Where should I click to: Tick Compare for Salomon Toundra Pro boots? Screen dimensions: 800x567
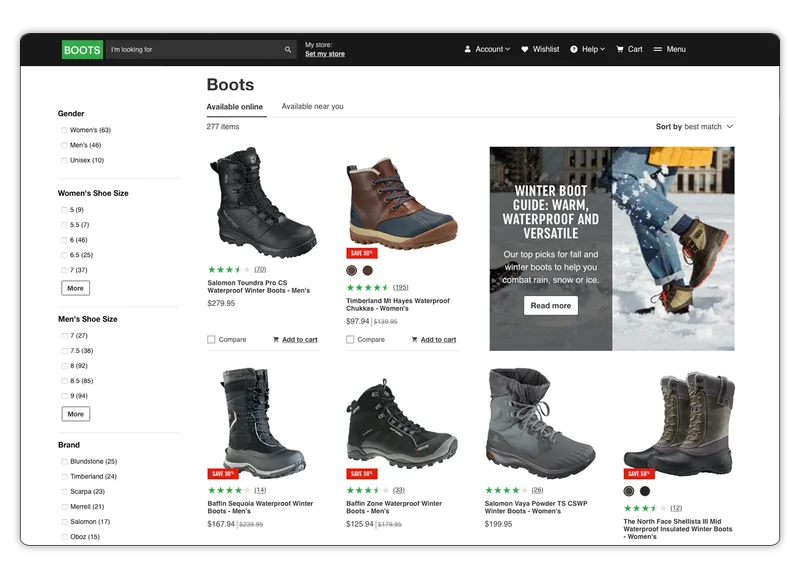click(211, 339)
